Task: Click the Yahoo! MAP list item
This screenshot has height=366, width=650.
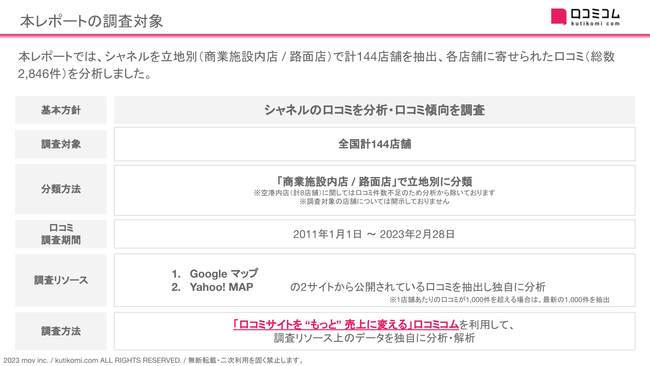Action: 212,287
